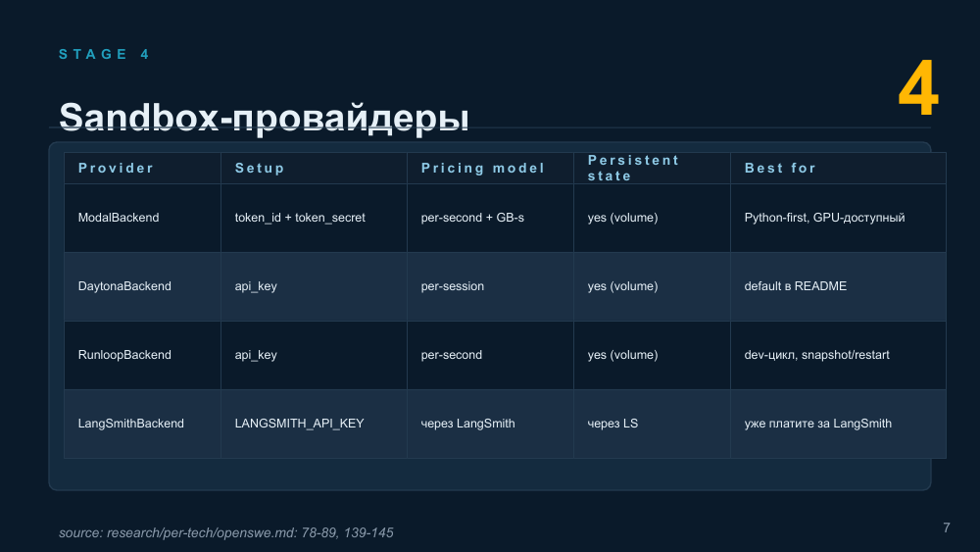Click the 'per-second + GB-s' cell
Viewport: 980px width, 552px height.
[x=490, y=219]
